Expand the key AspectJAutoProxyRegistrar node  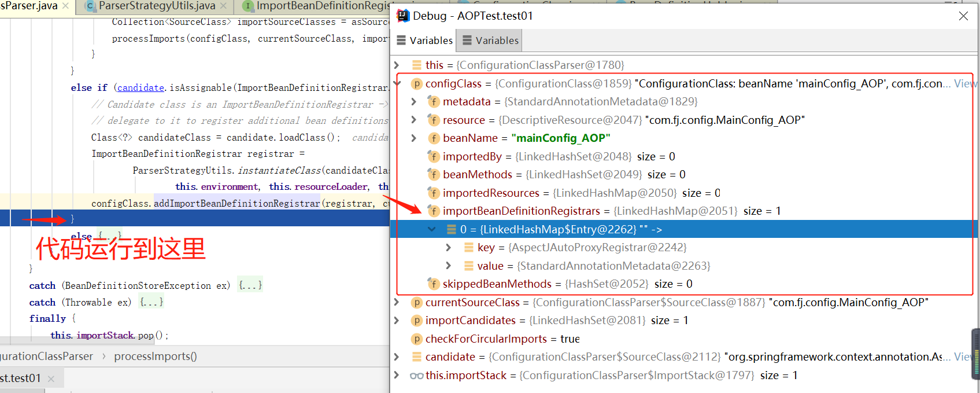click(x=449, y=248)
